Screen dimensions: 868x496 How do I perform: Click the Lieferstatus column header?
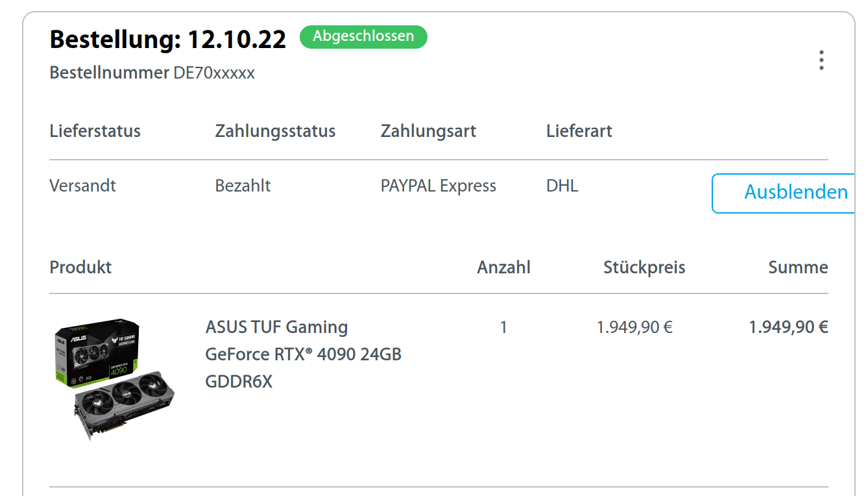point(95,131)
